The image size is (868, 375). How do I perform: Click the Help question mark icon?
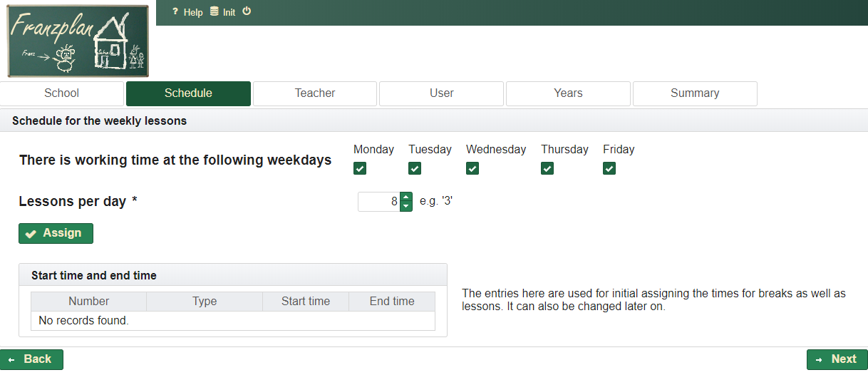(x=175, y=12)
